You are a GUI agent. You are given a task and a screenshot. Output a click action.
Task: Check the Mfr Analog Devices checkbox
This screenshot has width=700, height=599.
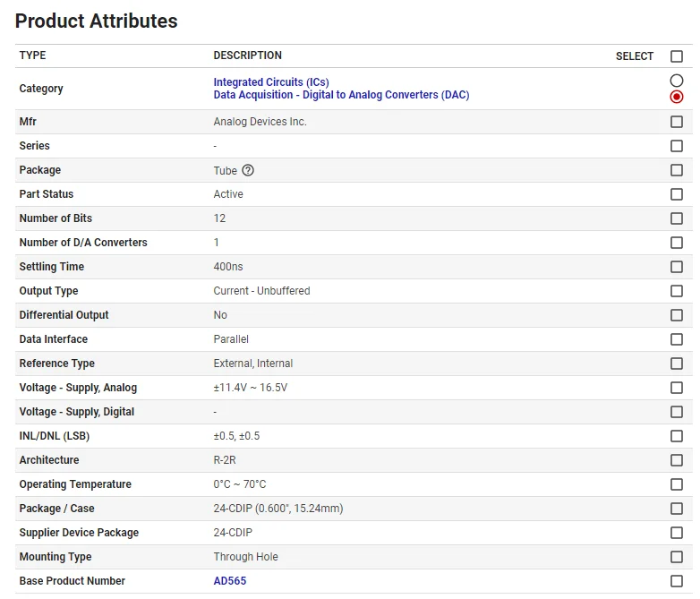pyautogui.click(x=677, y=122)
